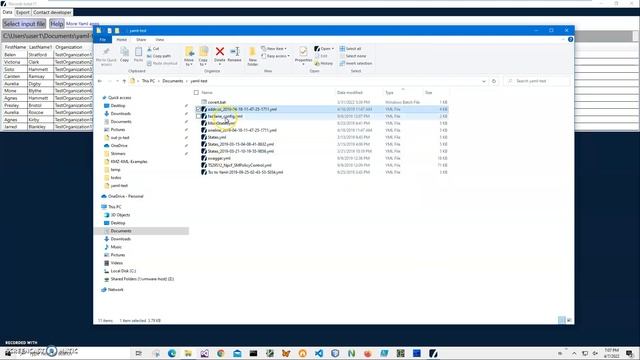Open Visual Studio purple icon on taskbar
This screenshot has height=360, width=640.
pos(204,353)
